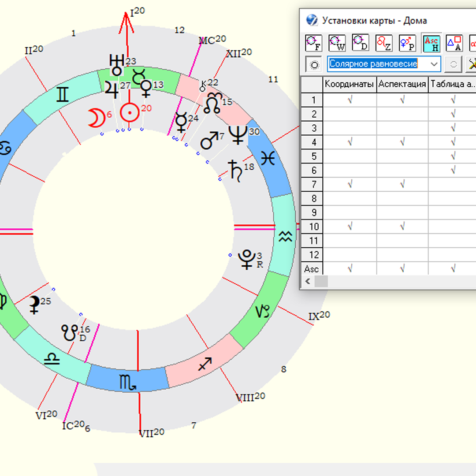
Task: Check Координаты for house 12
Action: [350, 254]
